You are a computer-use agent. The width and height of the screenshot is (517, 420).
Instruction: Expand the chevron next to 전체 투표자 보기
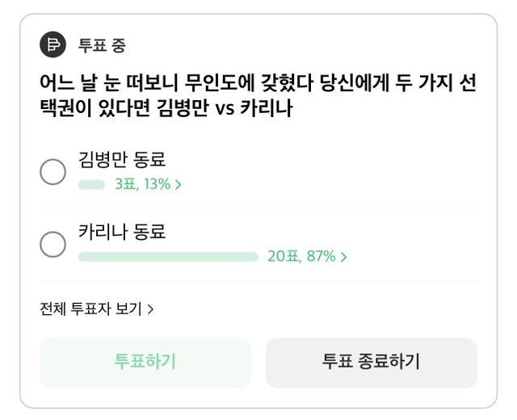click(x=151, y=309)
